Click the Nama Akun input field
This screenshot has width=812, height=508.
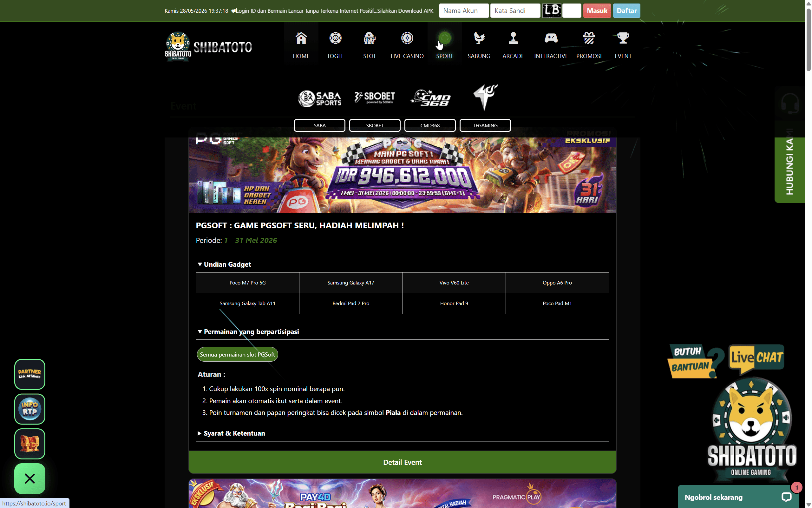(x=464, y=11)
